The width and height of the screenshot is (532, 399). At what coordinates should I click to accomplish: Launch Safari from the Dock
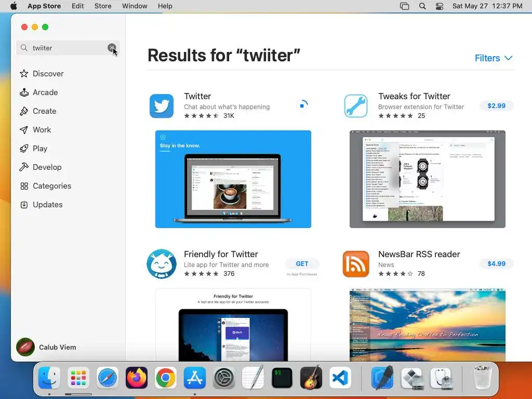(107, 378)
